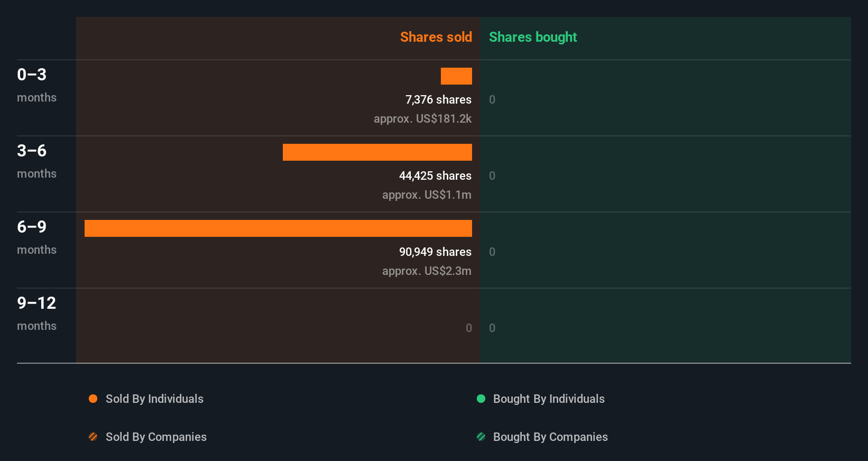Screen dimensions: 868x461
Task: Select the orange bar for 3–6 months
Action: [x=377, y=152]
